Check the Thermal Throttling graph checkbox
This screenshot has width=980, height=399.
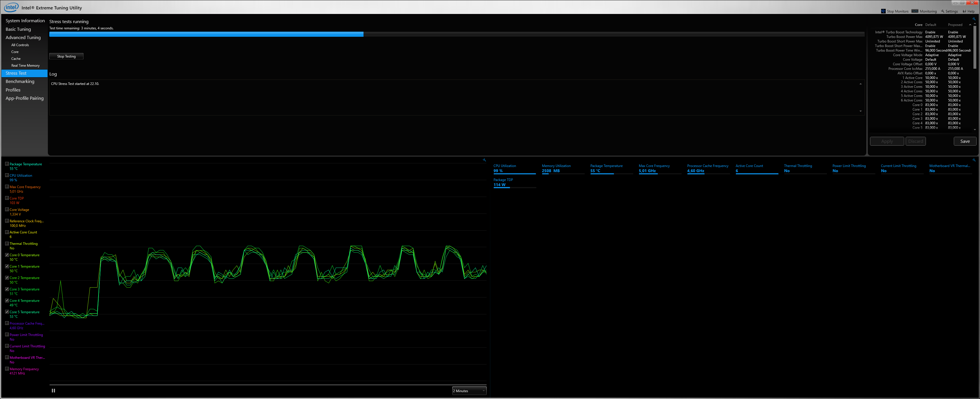coord(7,243)
